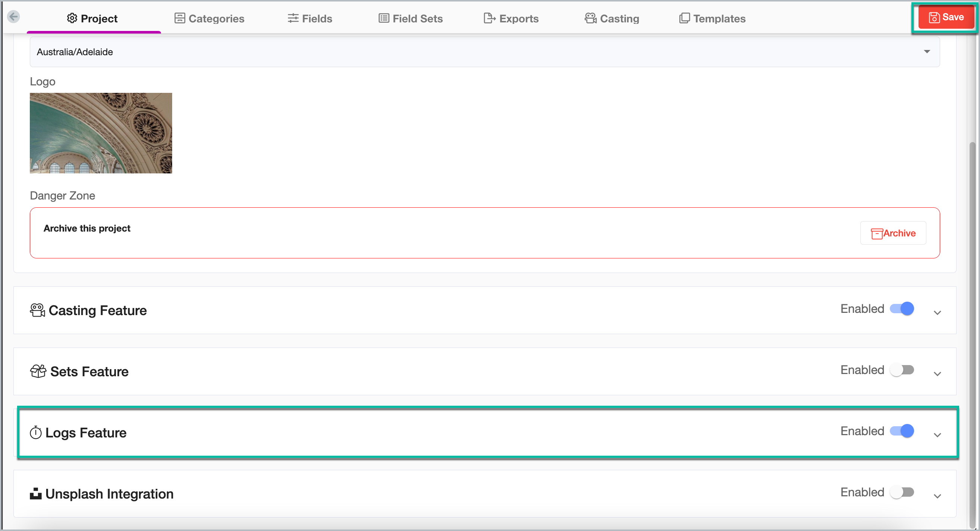Click the gear icon on Project tab

click(x=72, y=18)
